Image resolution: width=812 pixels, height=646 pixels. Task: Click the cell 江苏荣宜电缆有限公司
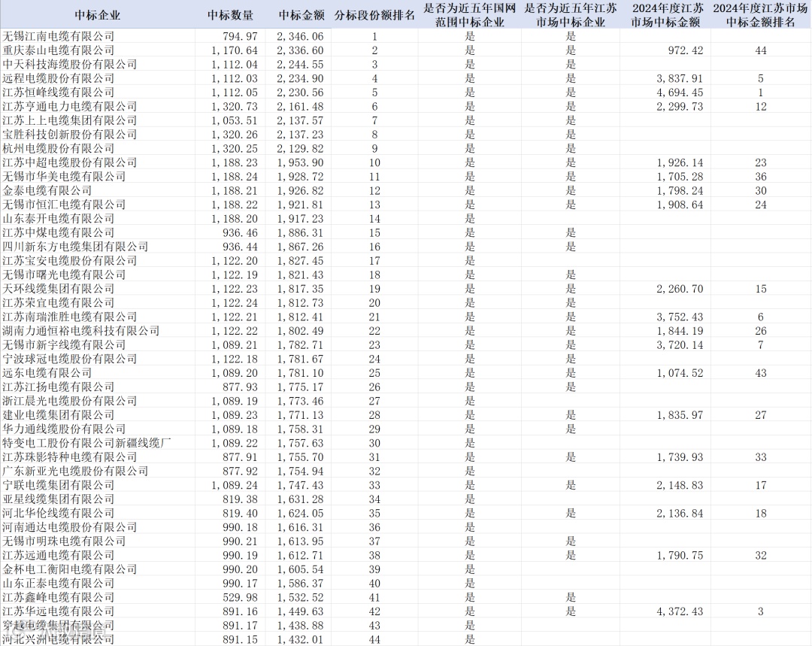coord(59,302)
